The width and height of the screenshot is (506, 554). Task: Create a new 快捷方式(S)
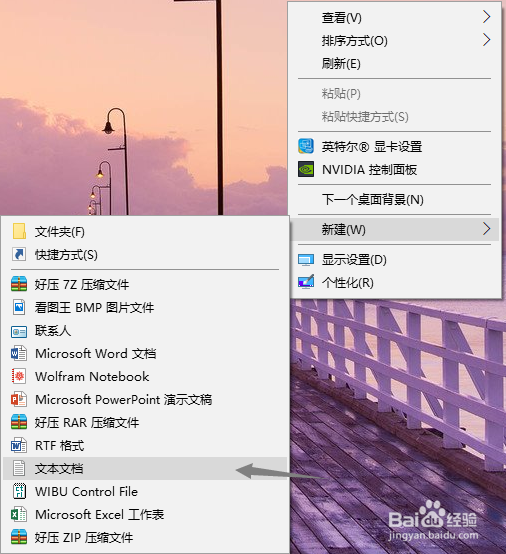coord(145,254)
